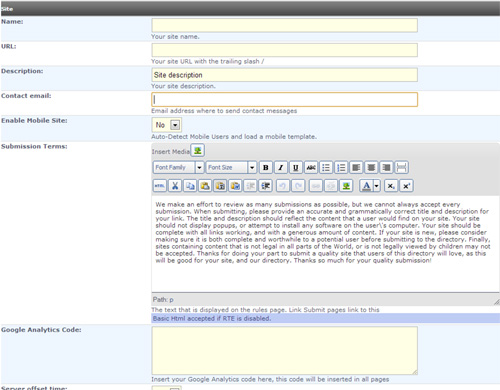This screenshot has height=390, width=500.
Task: Grab Google Analytics textarea resize corner
Action: pos(415,372)
